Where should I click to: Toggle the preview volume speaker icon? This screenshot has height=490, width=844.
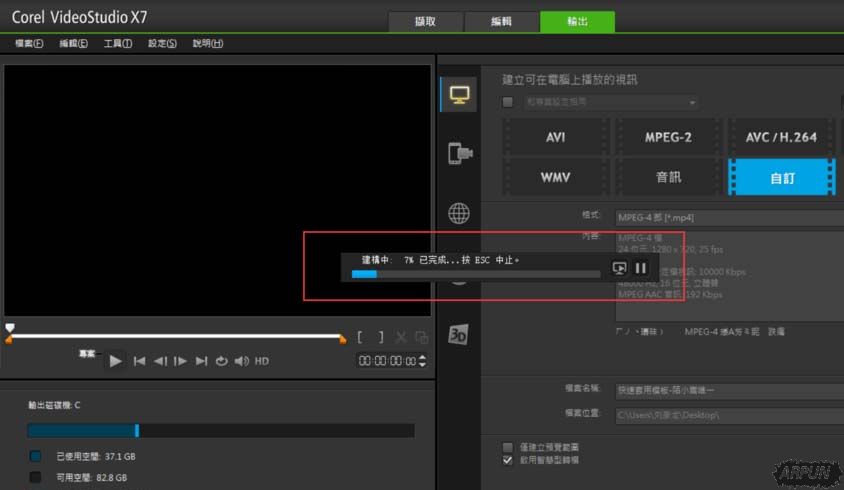(241, 361)
